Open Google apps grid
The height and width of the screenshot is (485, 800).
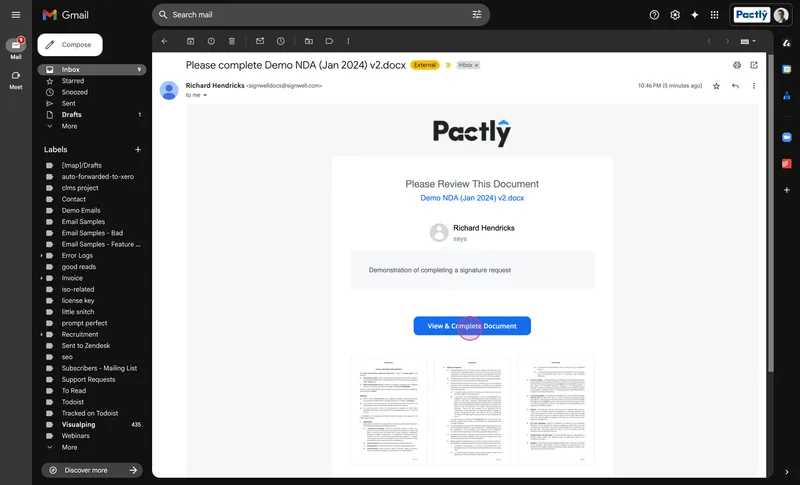click(714, 15)
